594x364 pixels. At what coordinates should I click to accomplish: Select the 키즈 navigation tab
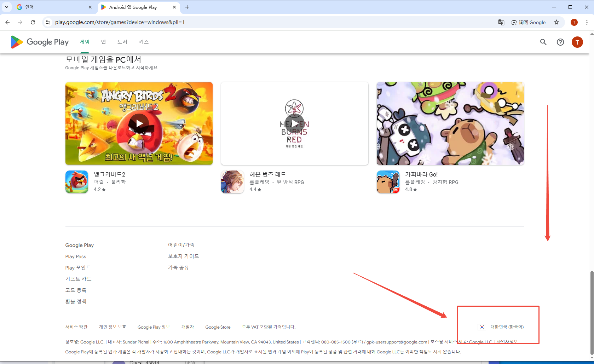tap(144, 42)
